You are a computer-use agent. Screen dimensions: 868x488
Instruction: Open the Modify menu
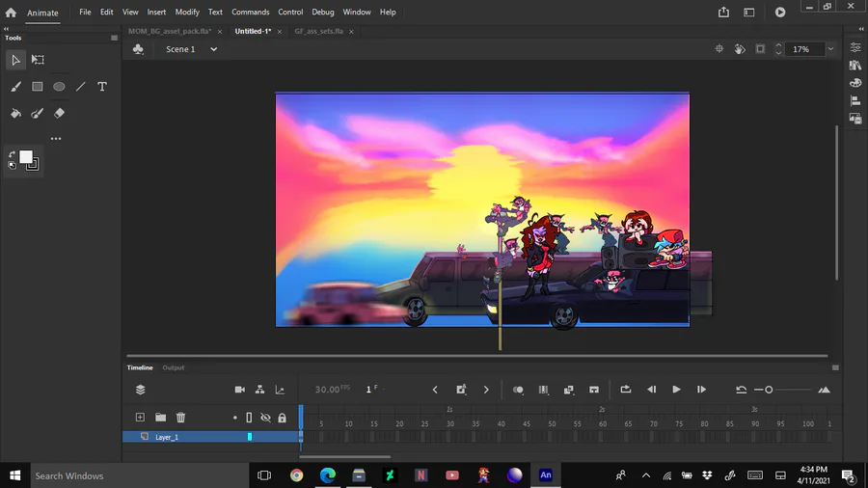[187, 13]
